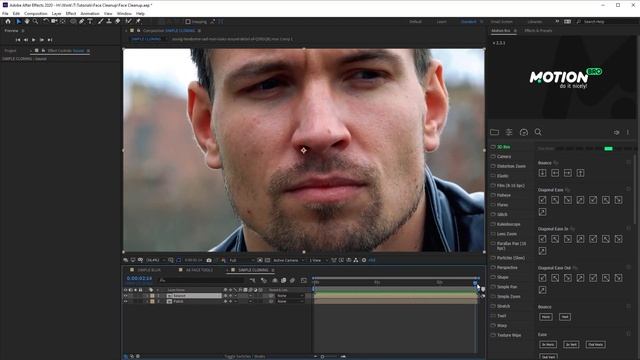Screen dimensions: 640x360
Task: Enable the Snapping checkbox
Action: 188,22
